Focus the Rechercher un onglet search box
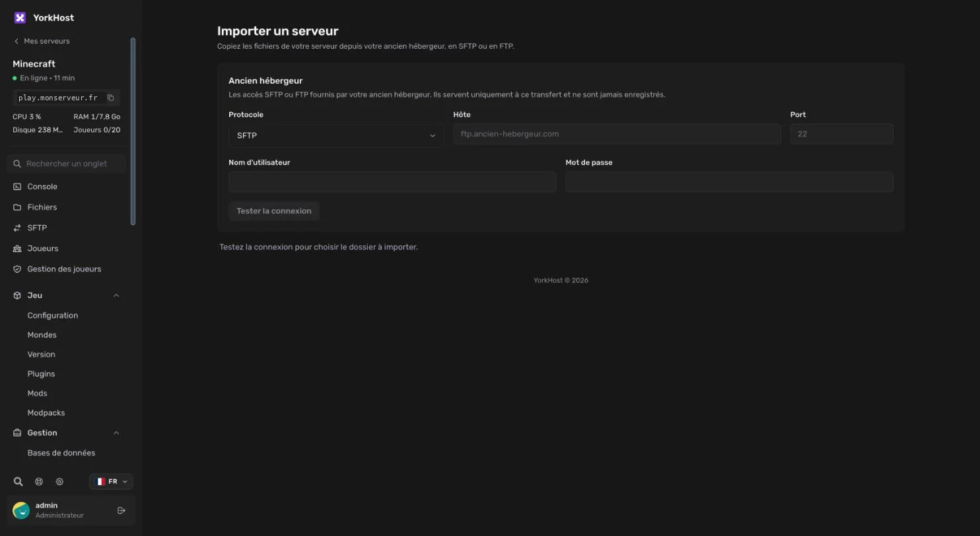The height and width of the screenshot is (536, 980). [66, 164]
